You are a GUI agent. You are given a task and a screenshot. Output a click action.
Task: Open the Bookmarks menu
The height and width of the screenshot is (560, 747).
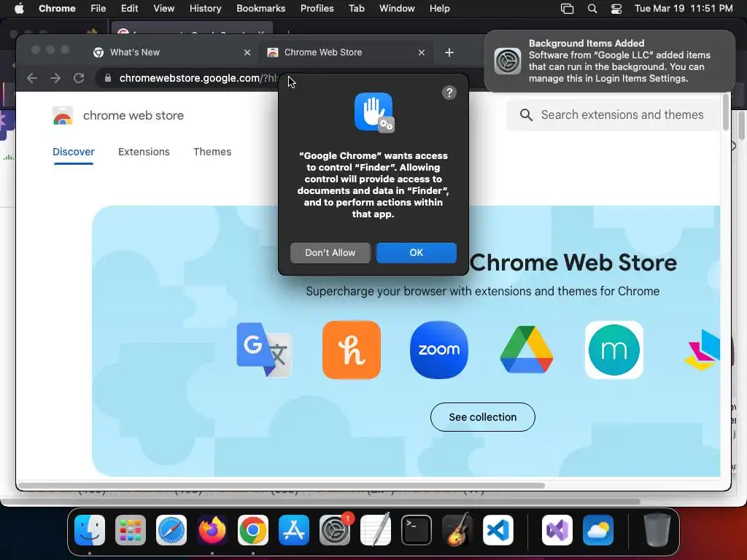(x=260, y=9)
